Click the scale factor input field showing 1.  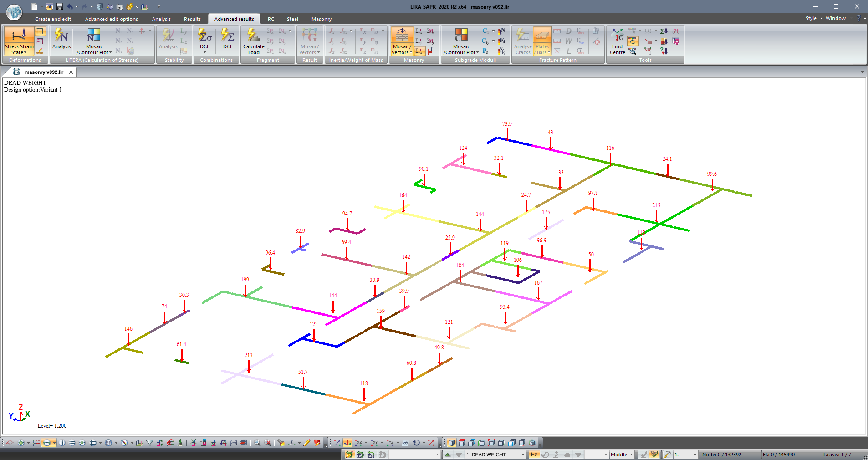pyautogui.click(x=682, y=455)
